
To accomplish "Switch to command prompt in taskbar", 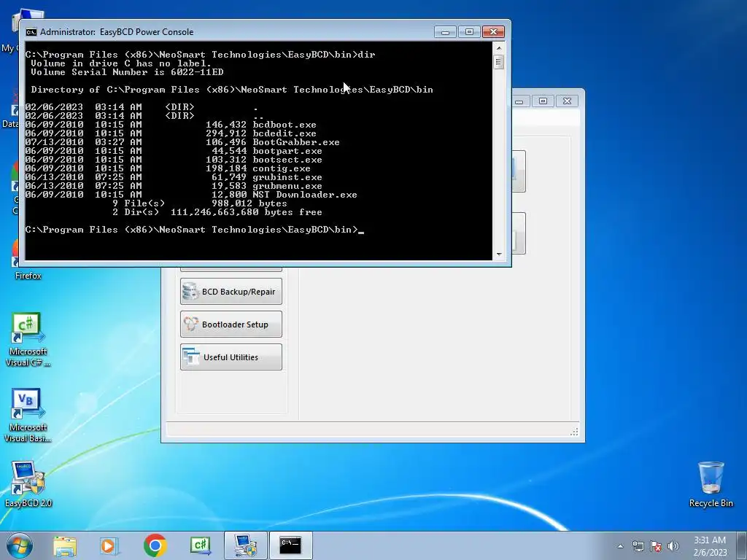I will pos(290,545).
